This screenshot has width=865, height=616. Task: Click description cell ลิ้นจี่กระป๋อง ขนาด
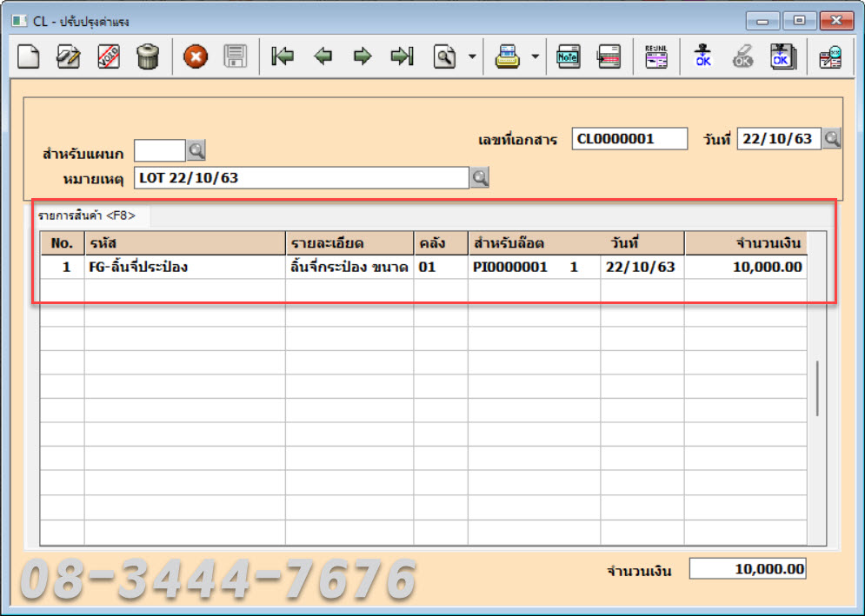[349, 267]
